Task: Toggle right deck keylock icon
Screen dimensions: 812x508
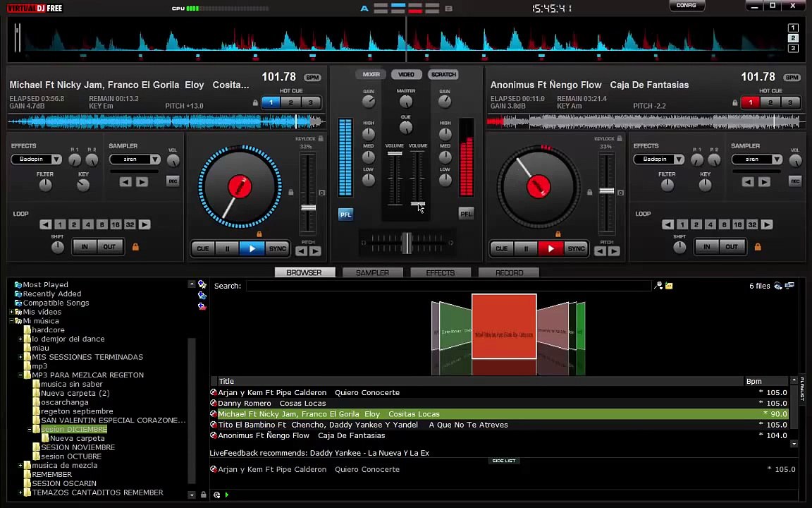Action: pyautogui.click(x=620, y=138)
